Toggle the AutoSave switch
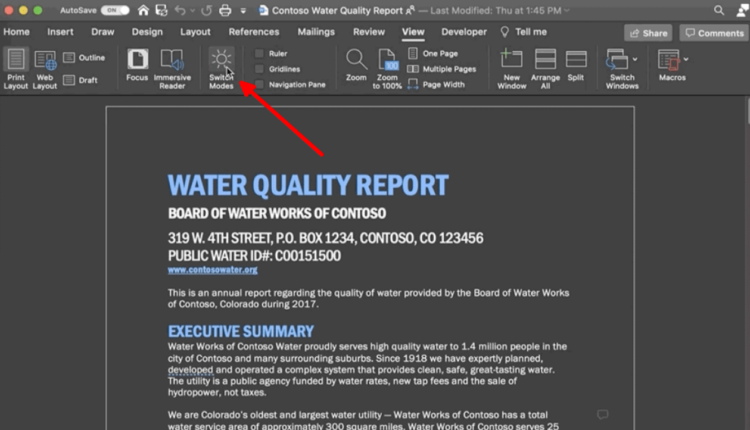Screen dimensions: 750x430 click(115, 10)
